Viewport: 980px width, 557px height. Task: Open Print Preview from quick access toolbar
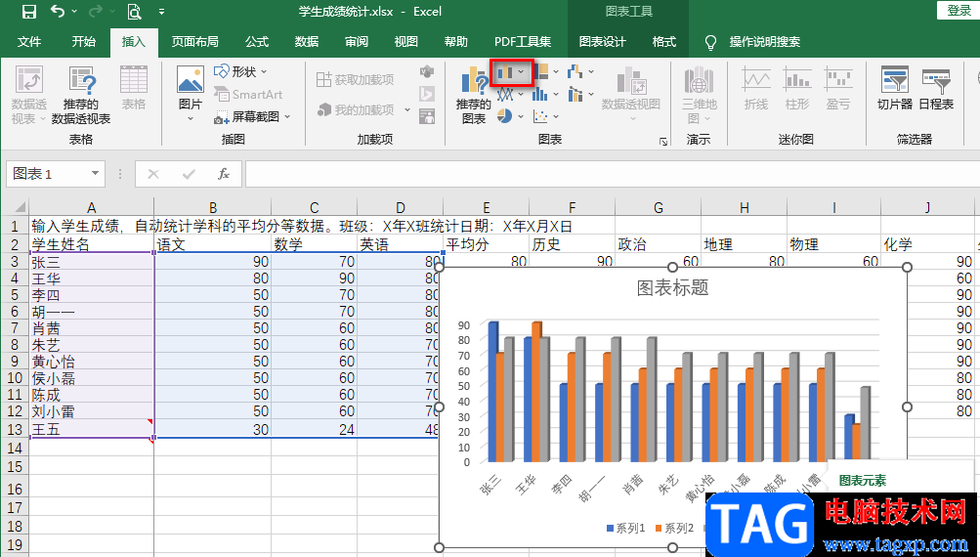[x=134, y=12]
